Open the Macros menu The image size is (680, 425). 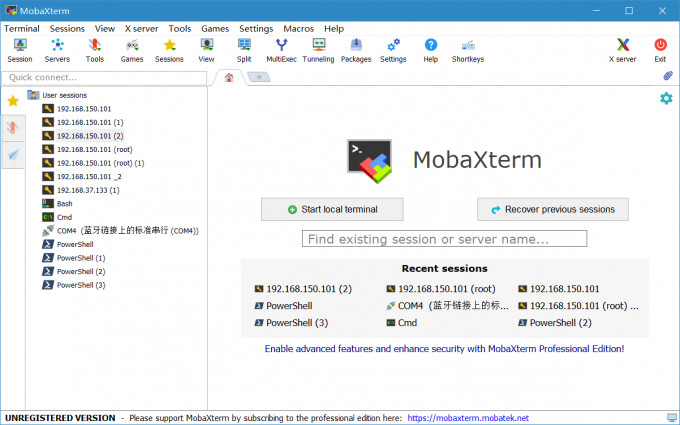pos(299,29)
